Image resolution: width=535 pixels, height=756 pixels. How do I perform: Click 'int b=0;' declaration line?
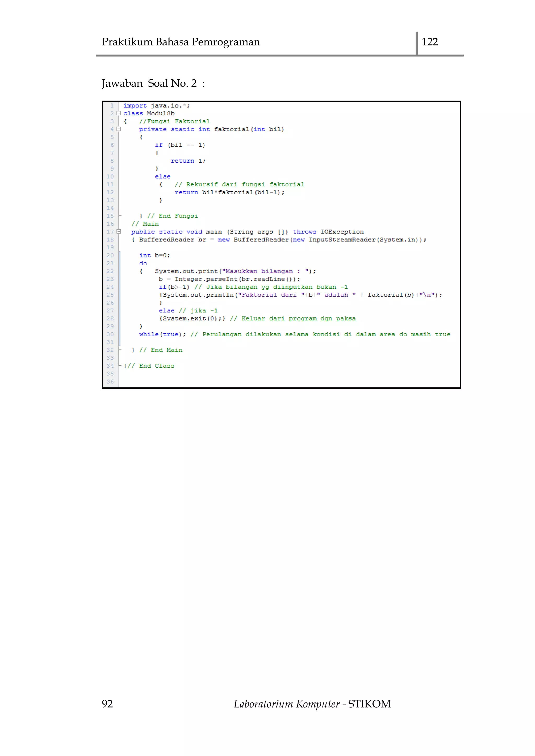(x=154, y=256)
